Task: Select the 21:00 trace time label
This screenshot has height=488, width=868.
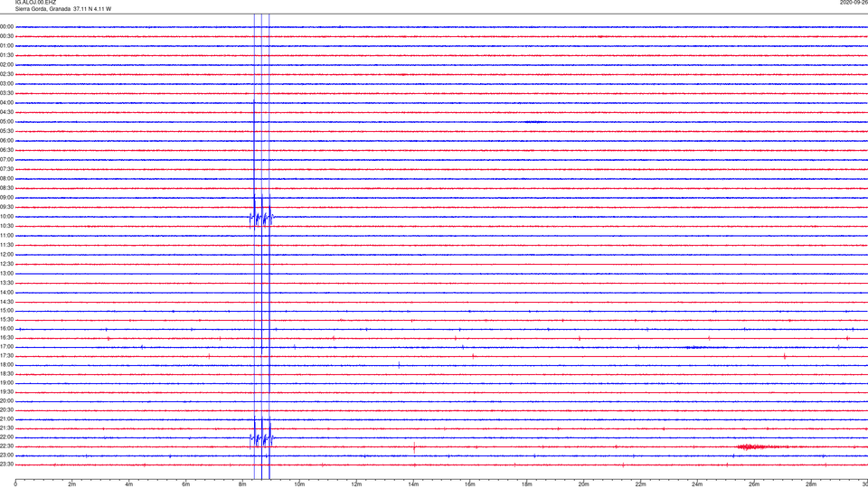Action: click(x=7, y=418)
